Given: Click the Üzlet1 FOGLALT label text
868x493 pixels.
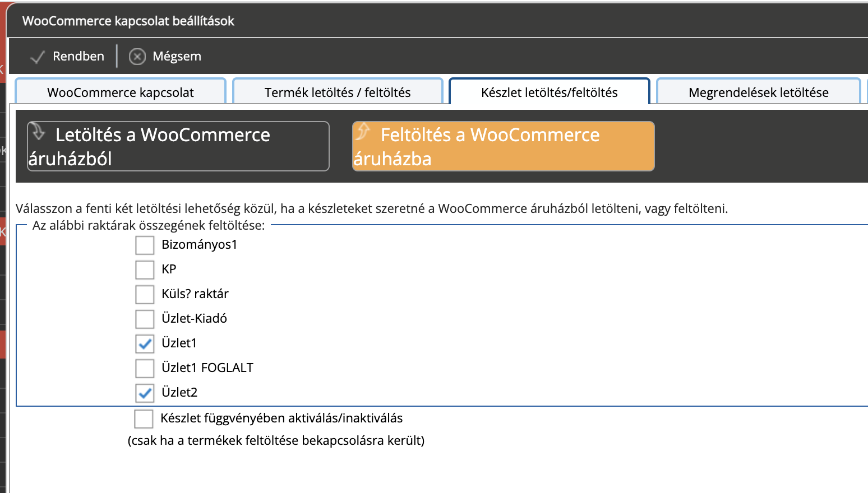Looking at the screenshot, I should [x=207, y=368].
